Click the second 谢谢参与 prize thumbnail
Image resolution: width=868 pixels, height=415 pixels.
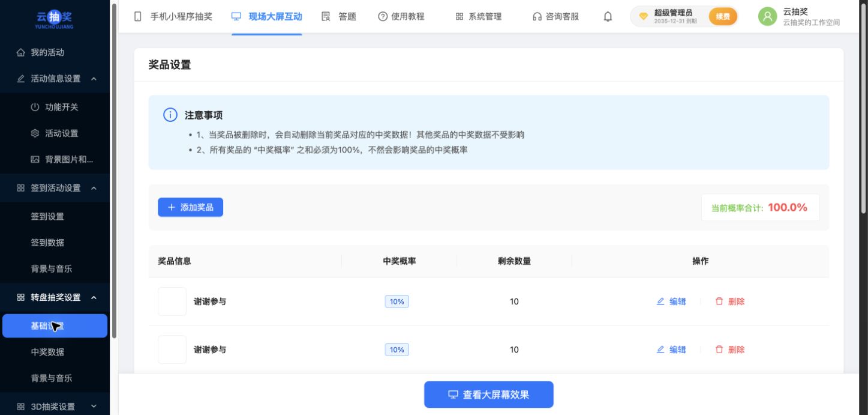coord(172,350)
